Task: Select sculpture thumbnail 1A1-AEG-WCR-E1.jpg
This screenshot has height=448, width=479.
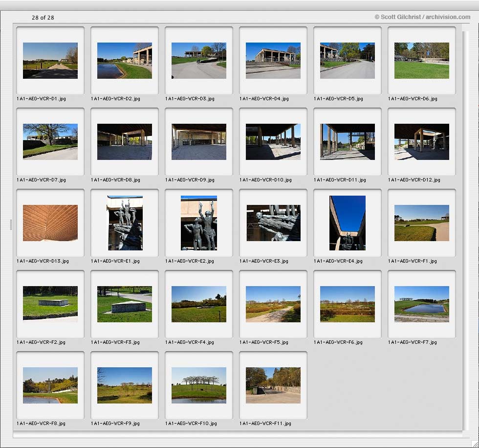Action: tap(125, 223)
